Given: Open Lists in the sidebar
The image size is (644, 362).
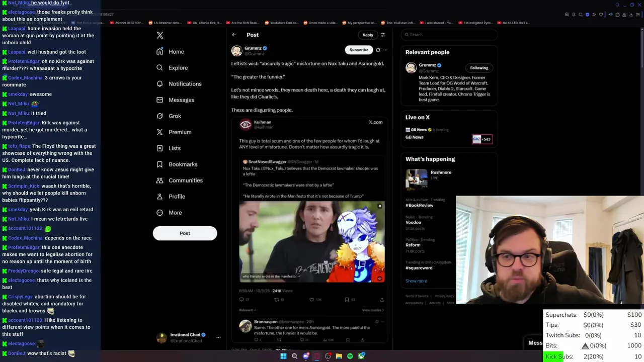Looking at the screenshot, I should (x=168, y=148).
